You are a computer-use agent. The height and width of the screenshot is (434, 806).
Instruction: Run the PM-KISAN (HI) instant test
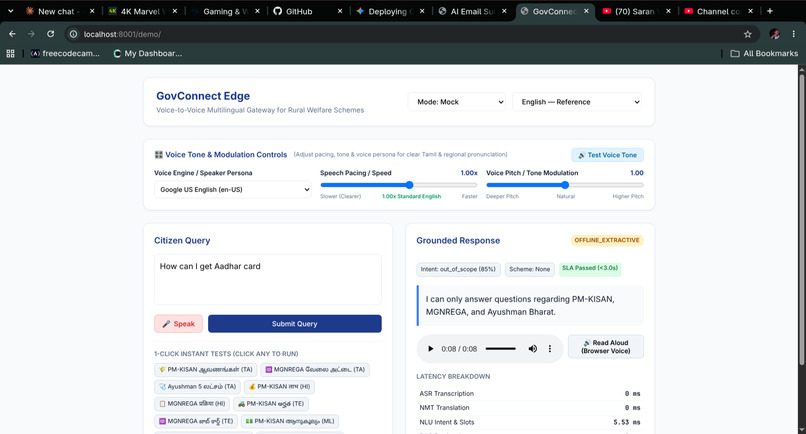(279, 386)
